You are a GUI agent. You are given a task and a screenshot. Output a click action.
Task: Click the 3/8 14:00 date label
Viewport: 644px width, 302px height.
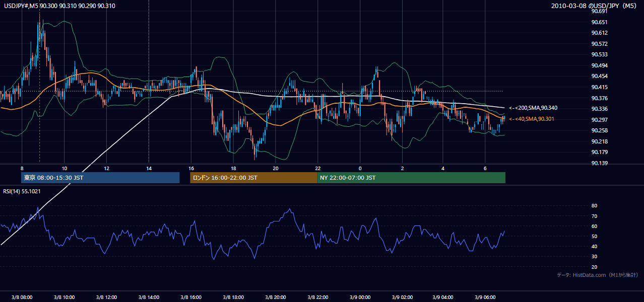149,297
